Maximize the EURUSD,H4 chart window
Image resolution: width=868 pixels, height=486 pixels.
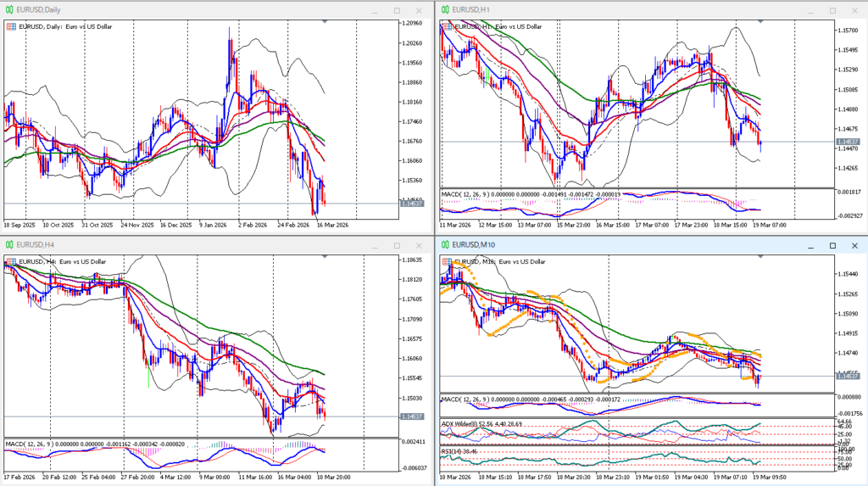coord(397,246)
